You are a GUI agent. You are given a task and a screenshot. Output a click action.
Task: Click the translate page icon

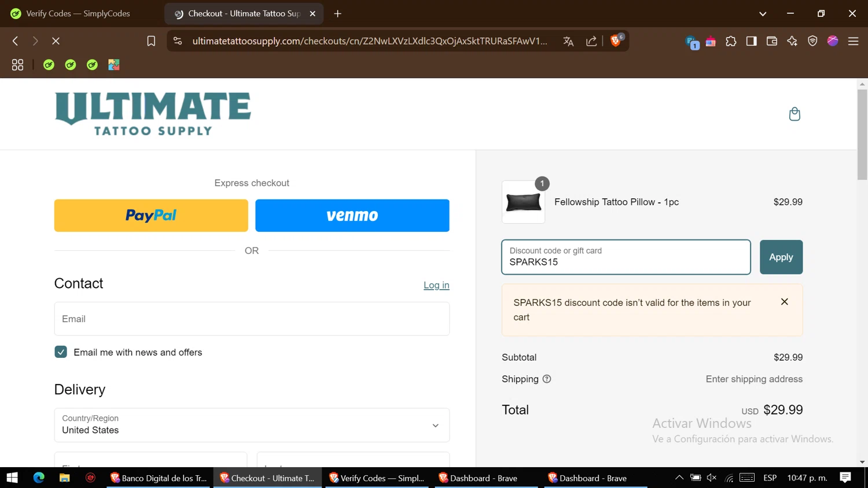click(568, 41)
